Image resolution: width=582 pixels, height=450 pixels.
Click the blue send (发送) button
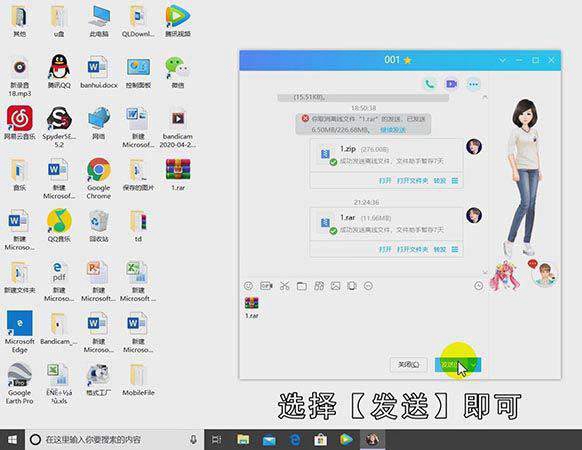click(452, 365)
